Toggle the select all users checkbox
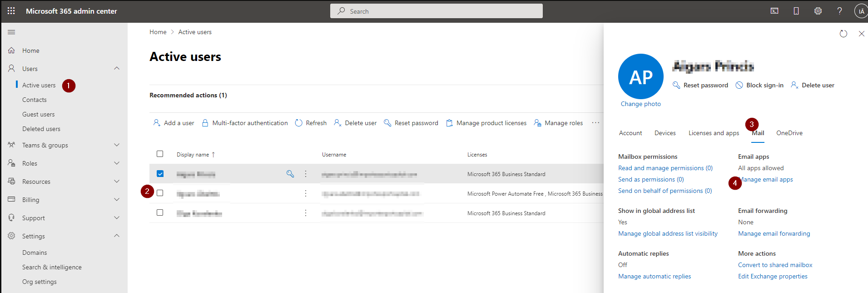 (160, 154)
